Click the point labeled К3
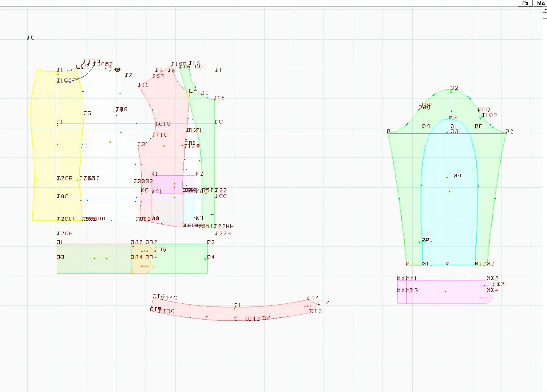547x392 pixels. (199, 218)
